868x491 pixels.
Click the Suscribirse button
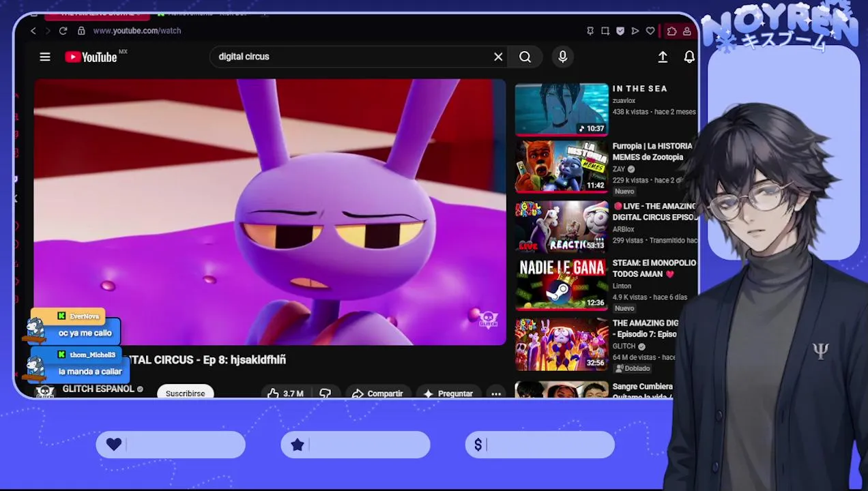point(185,393)
